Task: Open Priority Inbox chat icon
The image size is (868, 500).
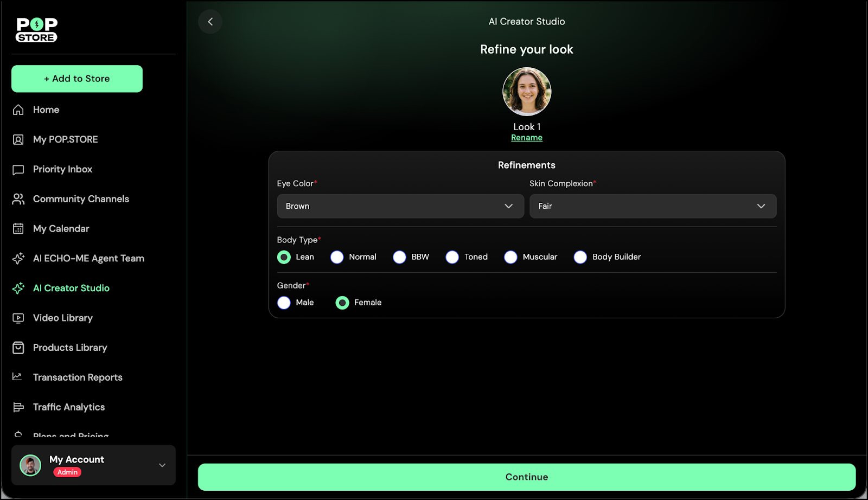Action: (x=18, y=170)
